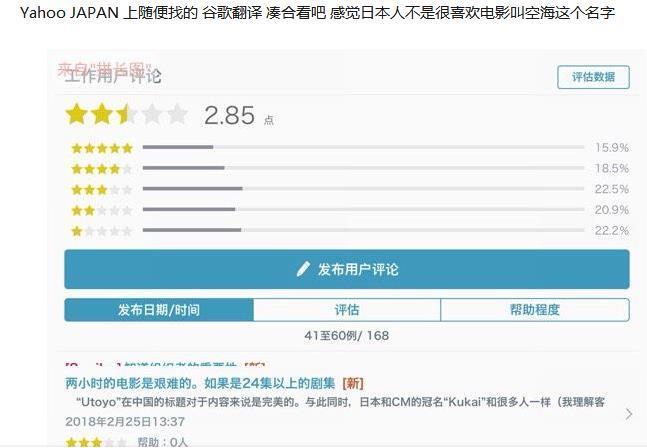Click the 帮助：0人 helpful count

pos(163,442)
